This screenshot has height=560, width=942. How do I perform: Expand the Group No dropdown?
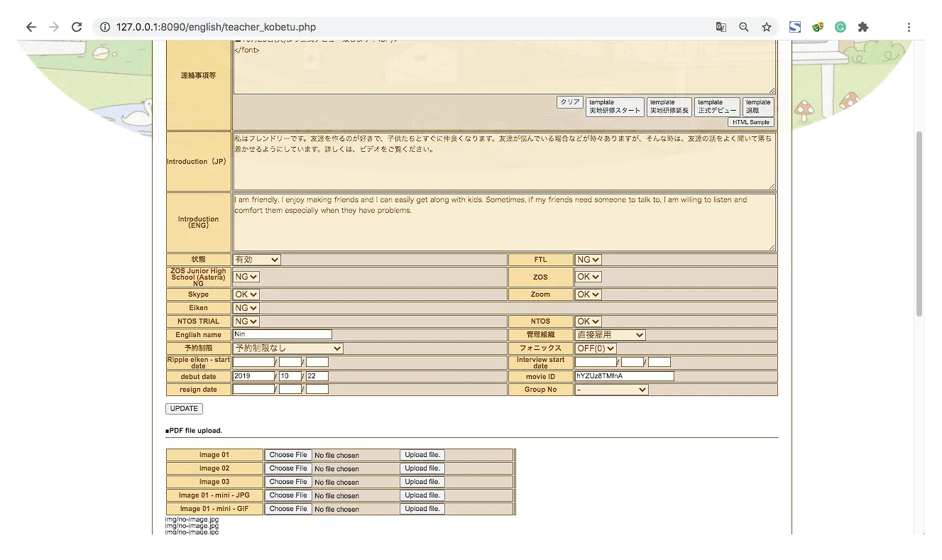611,390
